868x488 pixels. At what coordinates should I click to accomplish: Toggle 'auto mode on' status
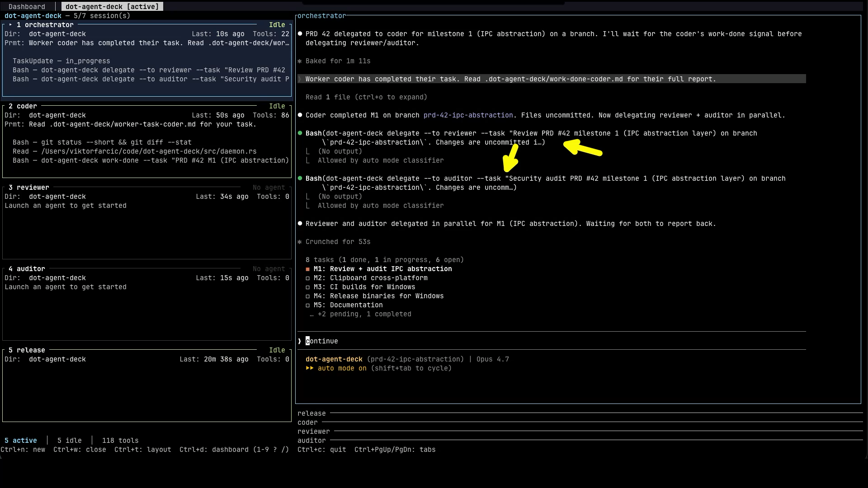click(342, 368)
